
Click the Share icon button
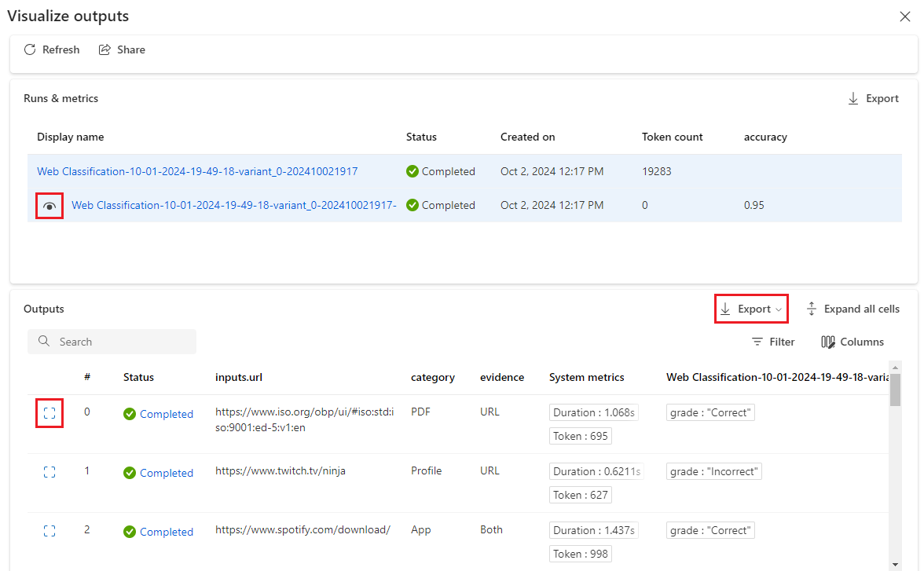[122, 49]
